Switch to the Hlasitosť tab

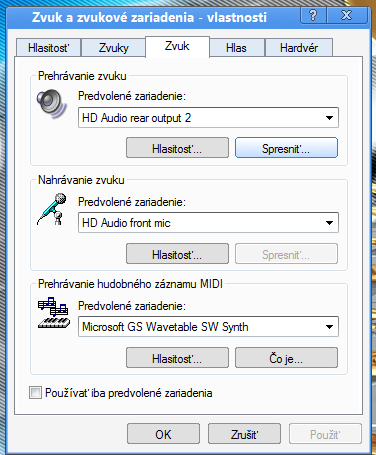(48, 48)
